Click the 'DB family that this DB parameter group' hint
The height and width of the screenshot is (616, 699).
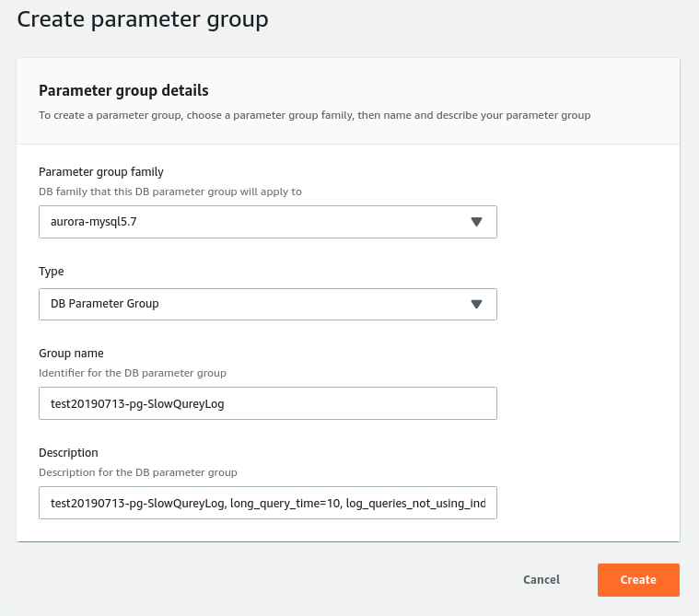(170, 192)
